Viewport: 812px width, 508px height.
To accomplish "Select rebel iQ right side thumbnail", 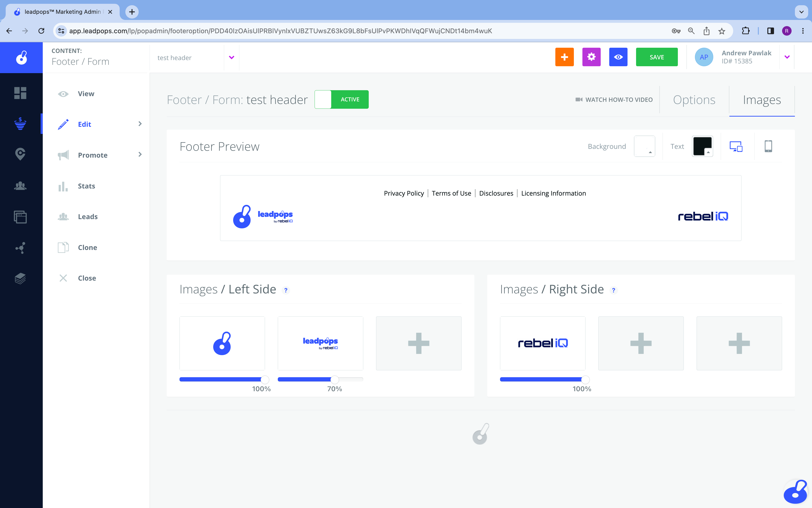I will click(543, 343).
